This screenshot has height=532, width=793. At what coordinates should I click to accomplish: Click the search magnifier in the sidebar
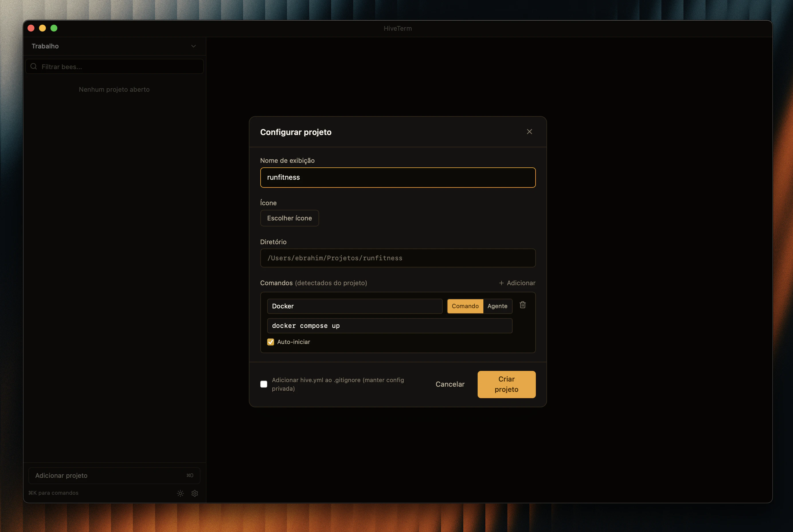(x=34, y=66)
